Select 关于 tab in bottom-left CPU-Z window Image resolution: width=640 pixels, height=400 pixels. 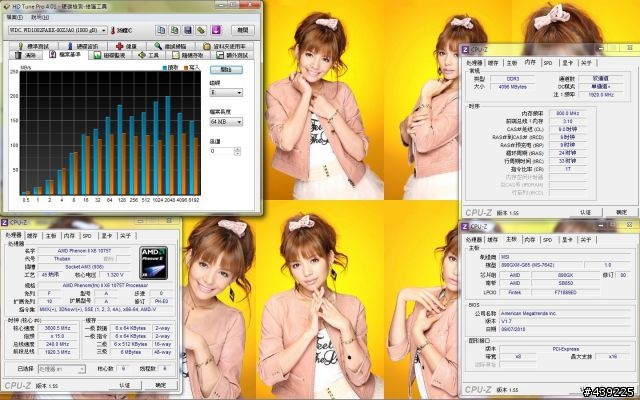[x=125, y=236]
